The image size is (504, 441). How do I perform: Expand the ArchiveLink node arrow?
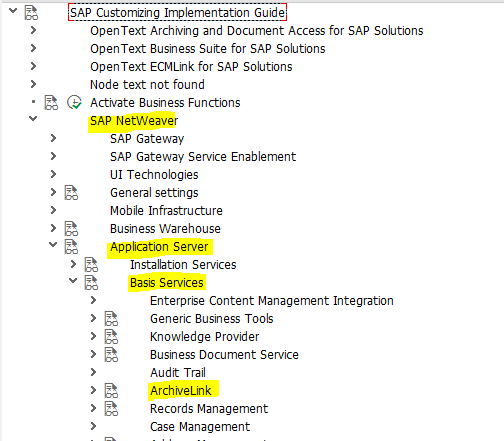click(x=93, y=390)
